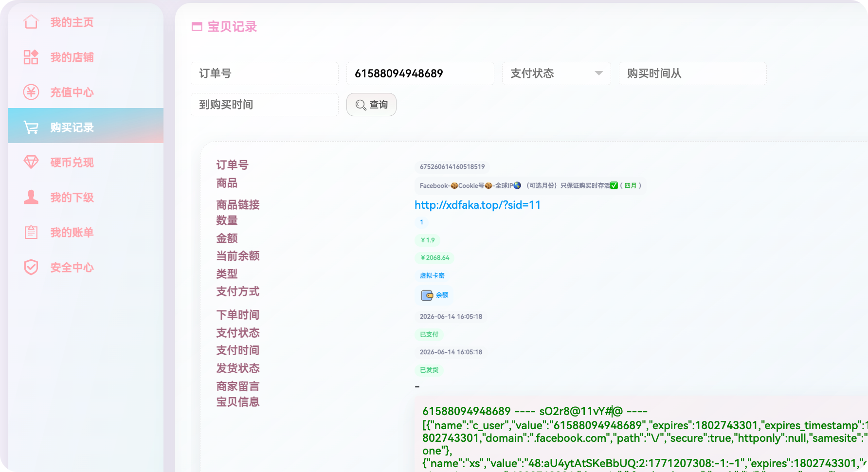Open the 充值中心 page
The height and width of the screenshot is (472, 868).
pos(86,92)
